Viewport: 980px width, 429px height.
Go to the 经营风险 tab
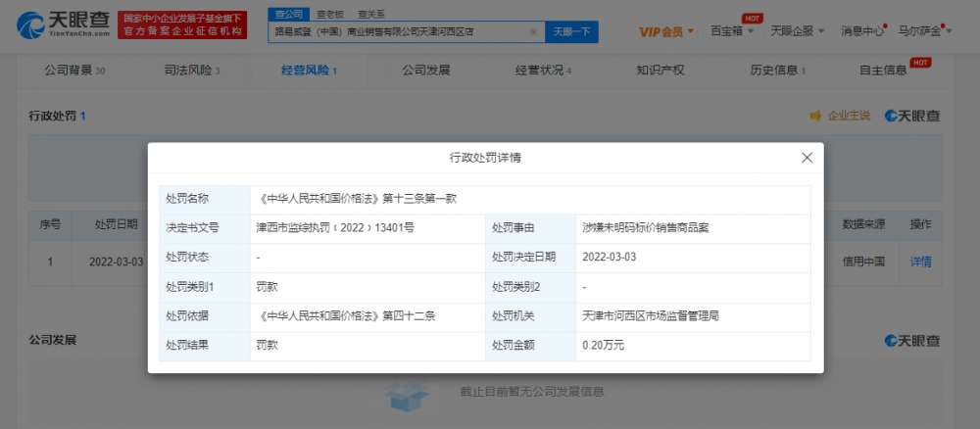pos(309,71)
